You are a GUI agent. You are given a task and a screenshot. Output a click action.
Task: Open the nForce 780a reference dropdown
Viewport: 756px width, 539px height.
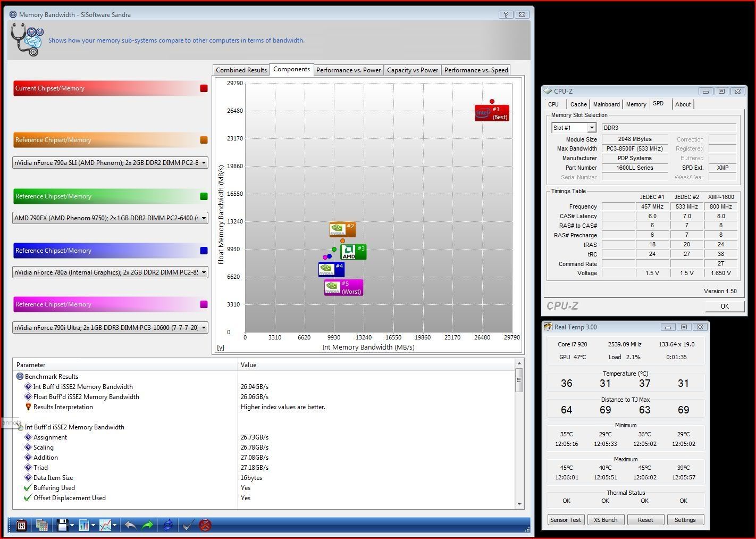tap(110, 272)
